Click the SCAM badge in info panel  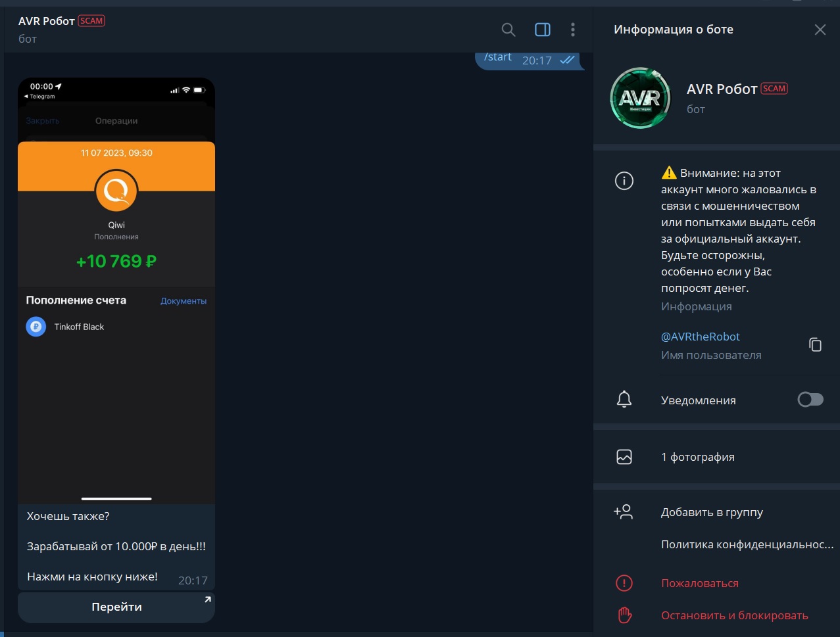(x=774, y=89)
